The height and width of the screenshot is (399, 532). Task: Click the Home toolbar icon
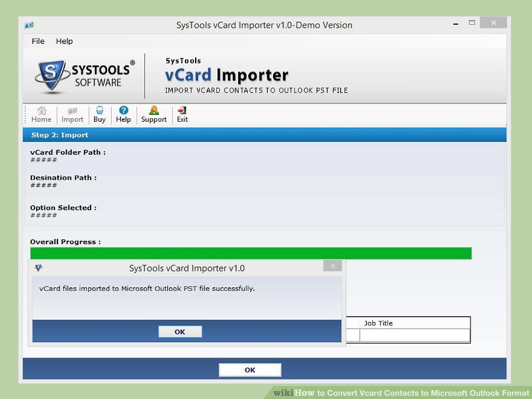tap(41, 114)
